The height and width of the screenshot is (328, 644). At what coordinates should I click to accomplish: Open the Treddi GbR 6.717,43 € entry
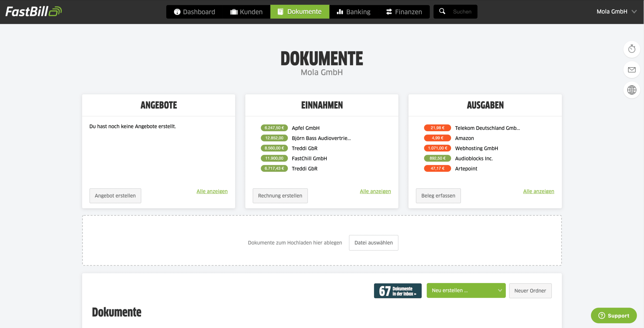tap(305, 169)
